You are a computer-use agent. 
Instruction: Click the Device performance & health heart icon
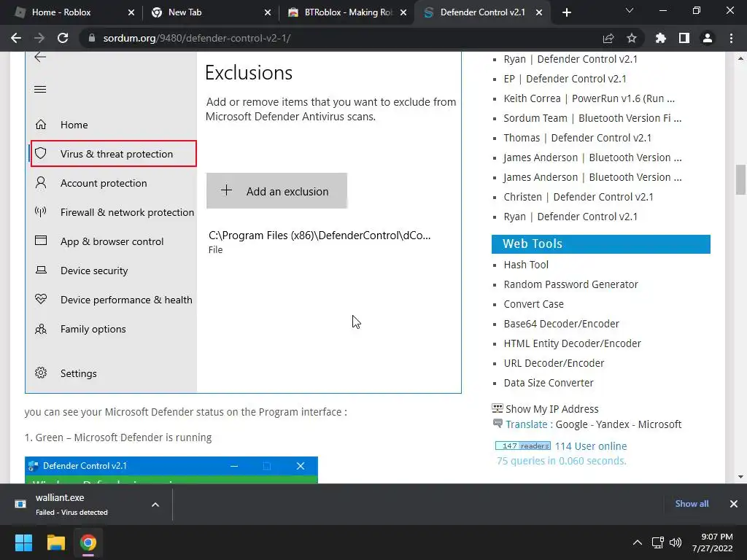[41, 299]
